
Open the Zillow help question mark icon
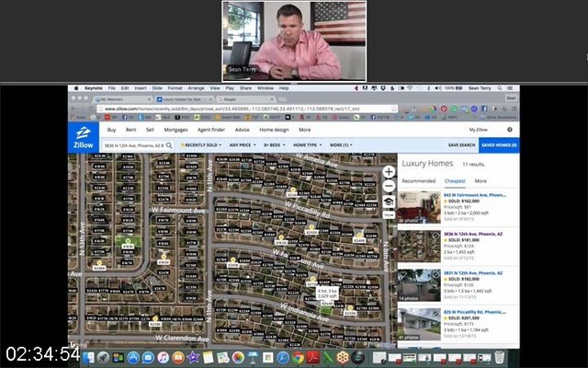pos(510,130)
